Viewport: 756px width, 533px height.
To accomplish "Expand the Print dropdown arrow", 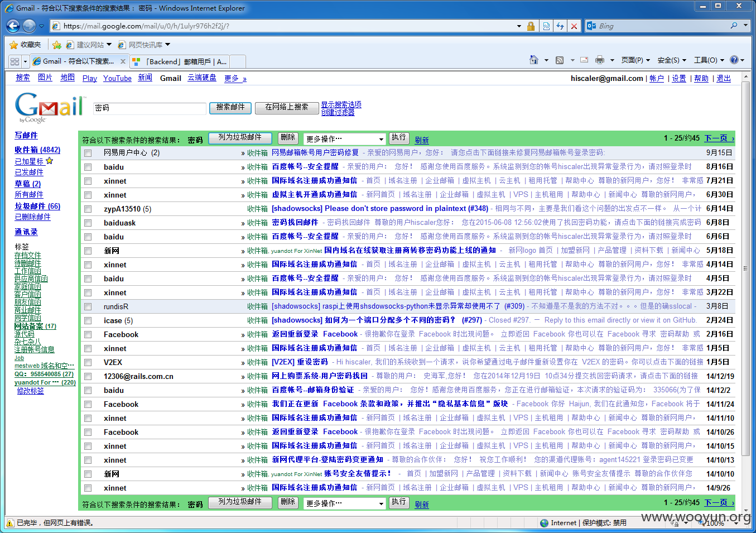I will click(x=612, y=60).
